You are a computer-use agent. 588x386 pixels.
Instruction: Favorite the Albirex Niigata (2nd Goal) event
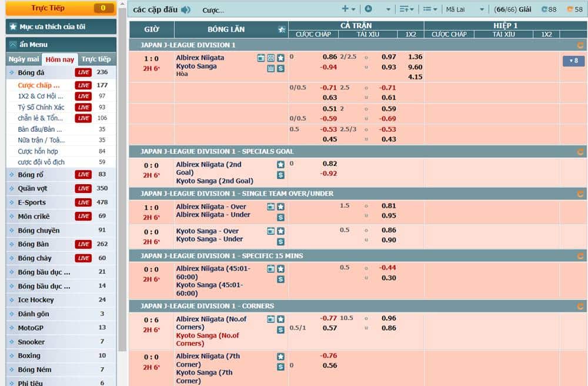[280, 164]
